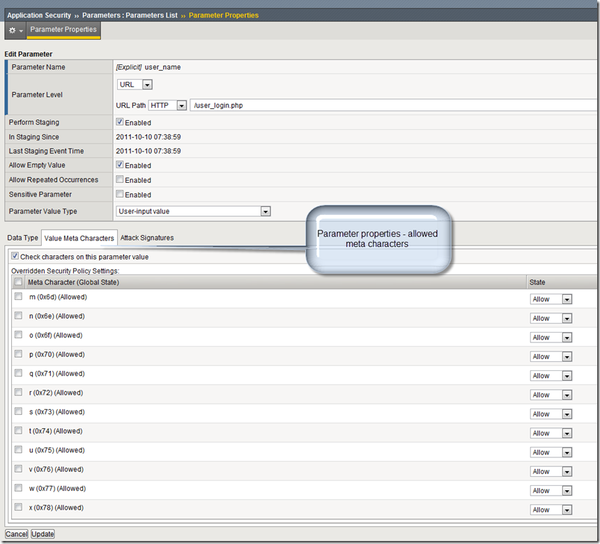The height and width of the screenshot is (544, 600).
Task: Disable the Perform Staging checkbox
Action: (120, 122)
